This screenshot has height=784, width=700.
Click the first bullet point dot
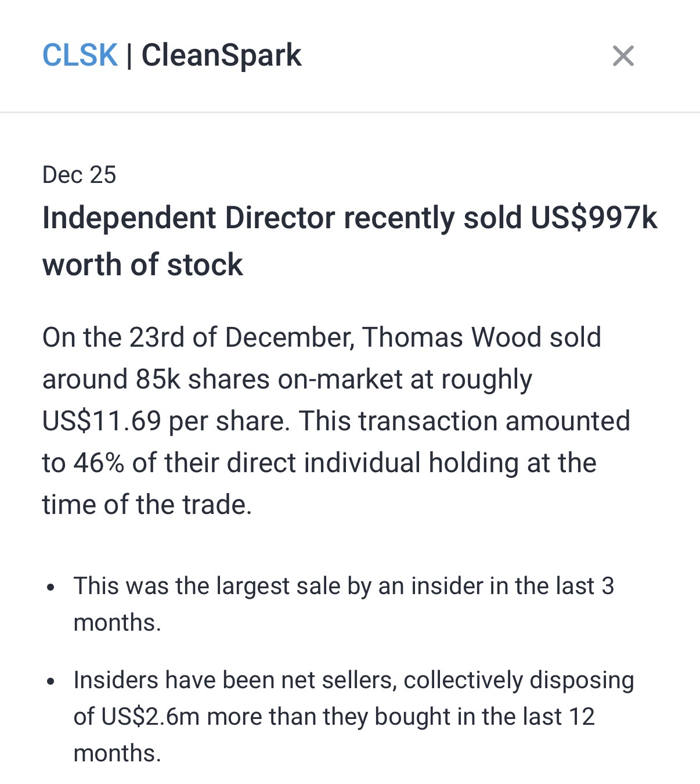[x=51, y=587]
